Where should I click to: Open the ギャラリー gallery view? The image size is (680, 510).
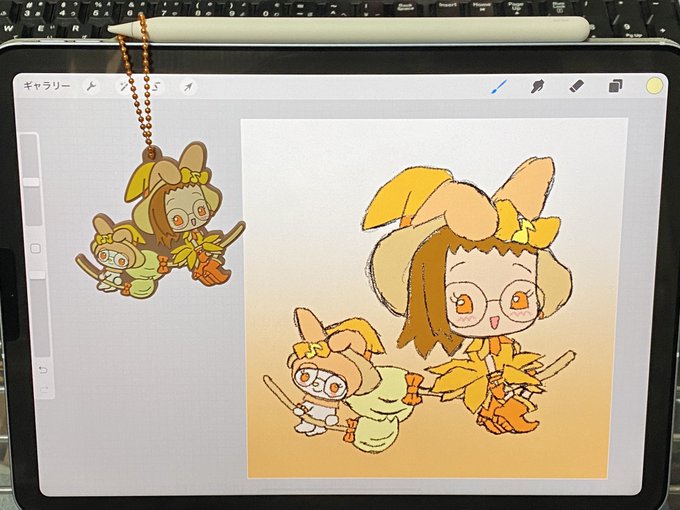tap(47, 85)
